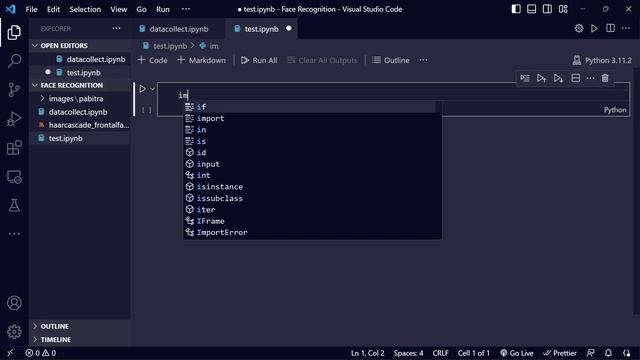The height and width of the screenshot is (360, 640).
Task: Start Go Live server
Action: [x=517, y=353]
